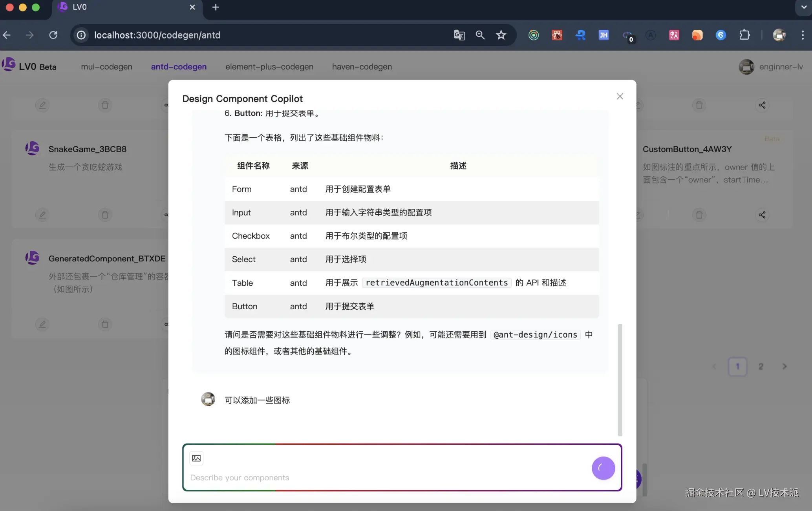Open the tab search dropdown arrow in the browser
The height and width of the screenshot is (511, 812).
coord(803,7)
